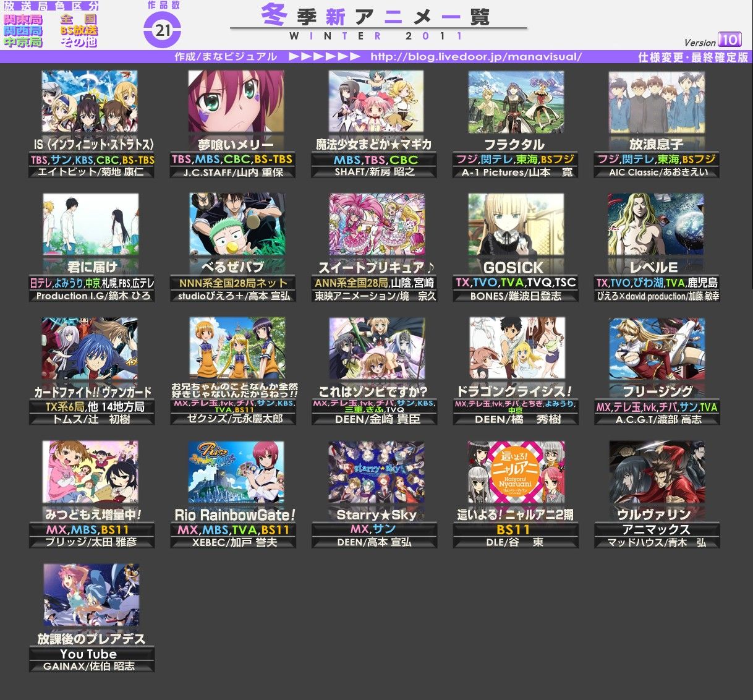This screenshot has width=753, height=700.
Task: Open the ウルヴァリン thumbnail
Action: pyautogui.click(x=657, y=471)
